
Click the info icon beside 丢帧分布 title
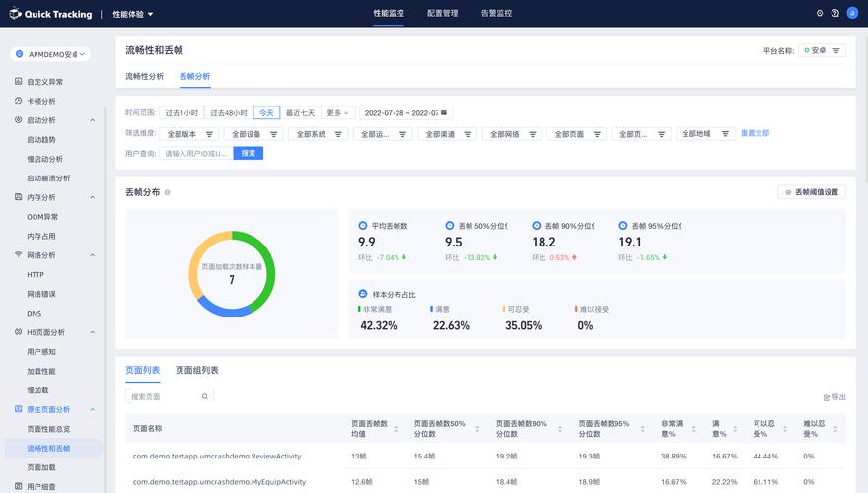tap(168, 192)
